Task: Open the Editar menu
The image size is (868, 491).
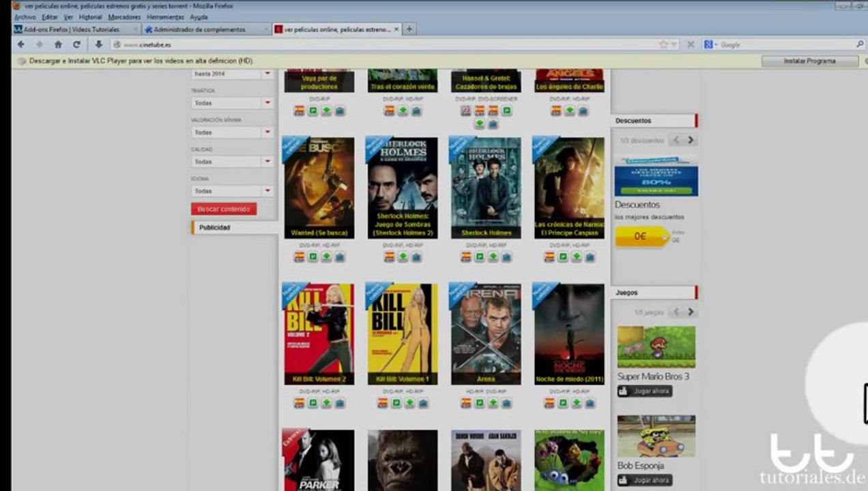Action: (50, 16)
